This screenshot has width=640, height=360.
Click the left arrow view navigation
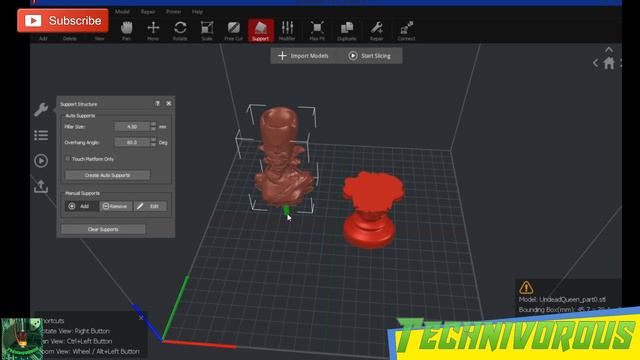pyautogui.click(x=596, y=63)
